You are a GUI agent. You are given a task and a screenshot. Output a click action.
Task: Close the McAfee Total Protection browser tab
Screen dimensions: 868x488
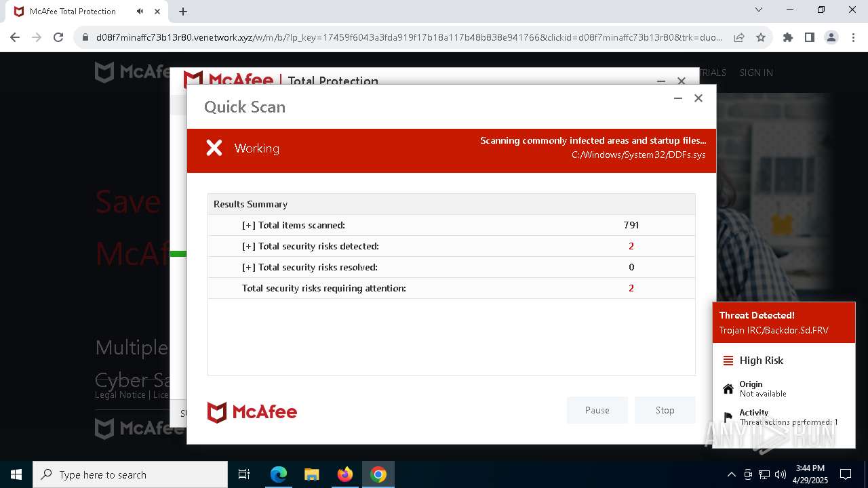[x=158, y=12]
